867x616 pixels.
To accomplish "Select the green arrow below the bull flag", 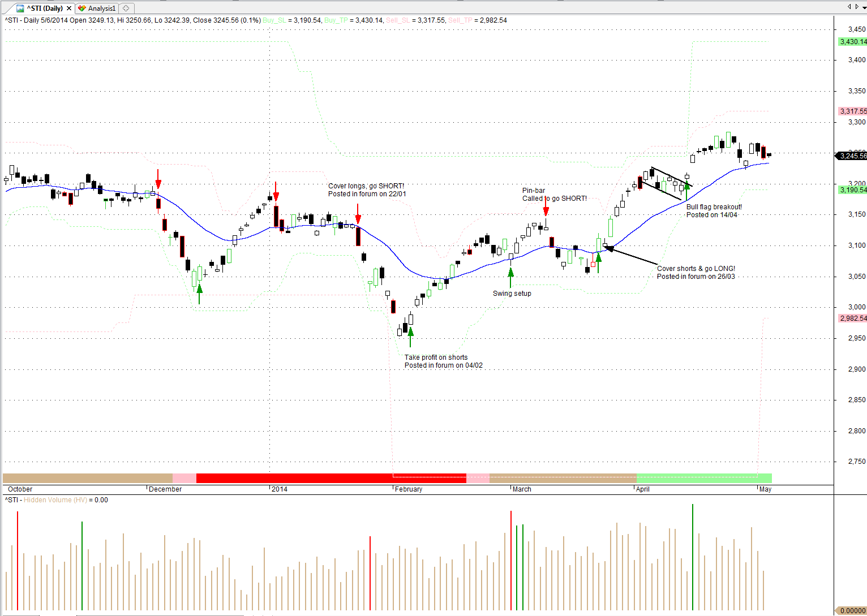I will coord(687,190).
